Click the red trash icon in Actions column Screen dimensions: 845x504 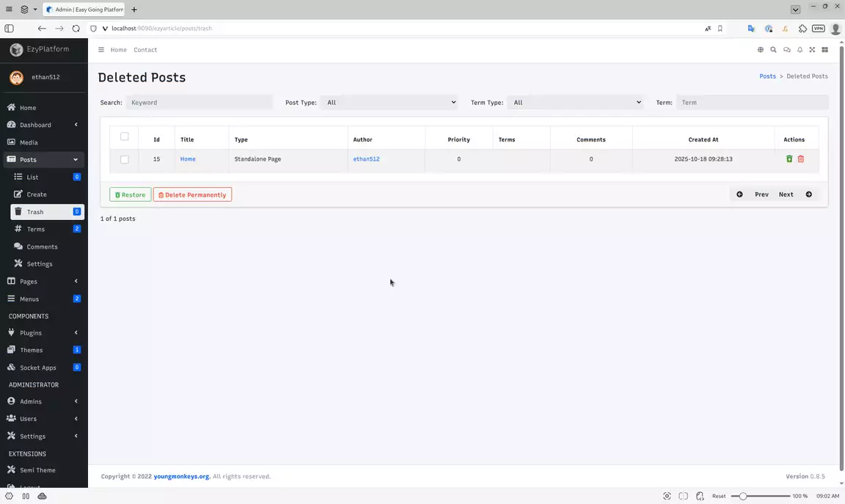click(x=801, y=159)
